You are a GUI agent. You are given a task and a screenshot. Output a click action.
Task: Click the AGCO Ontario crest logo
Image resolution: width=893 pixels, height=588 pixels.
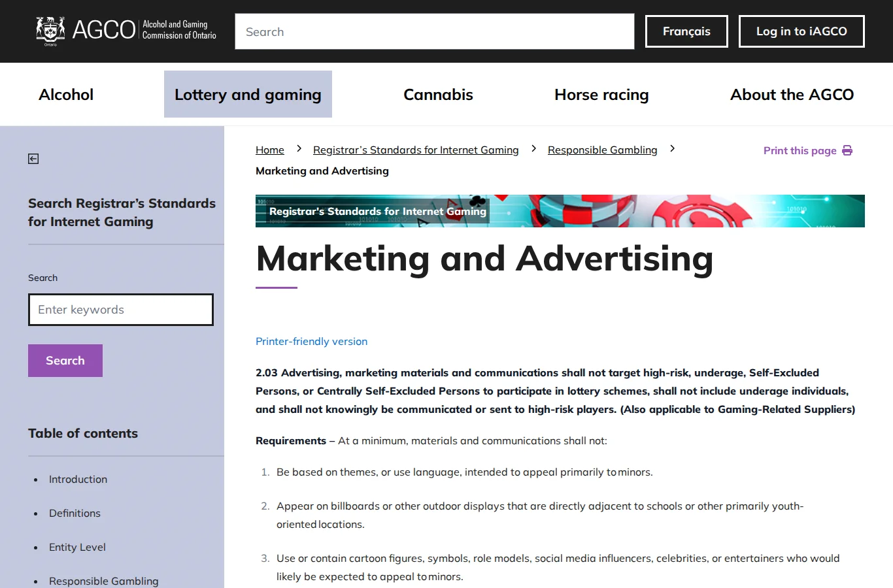click(50, 31)
